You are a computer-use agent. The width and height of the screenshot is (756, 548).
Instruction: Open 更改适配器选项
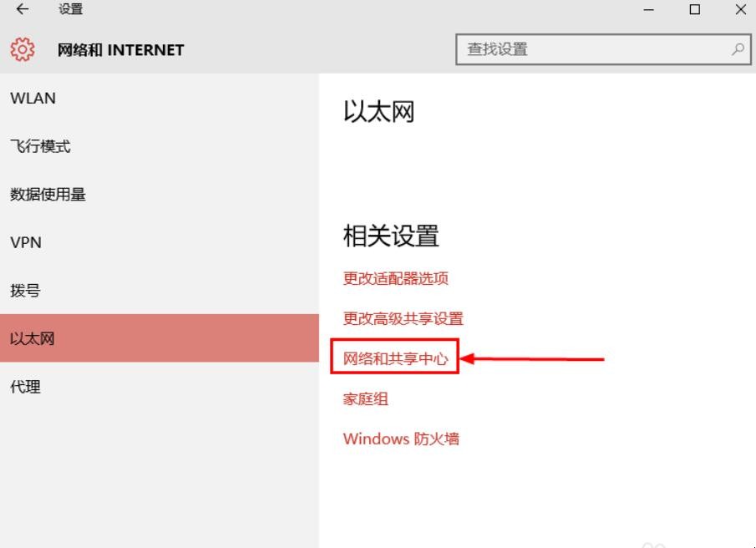(396, 279)
